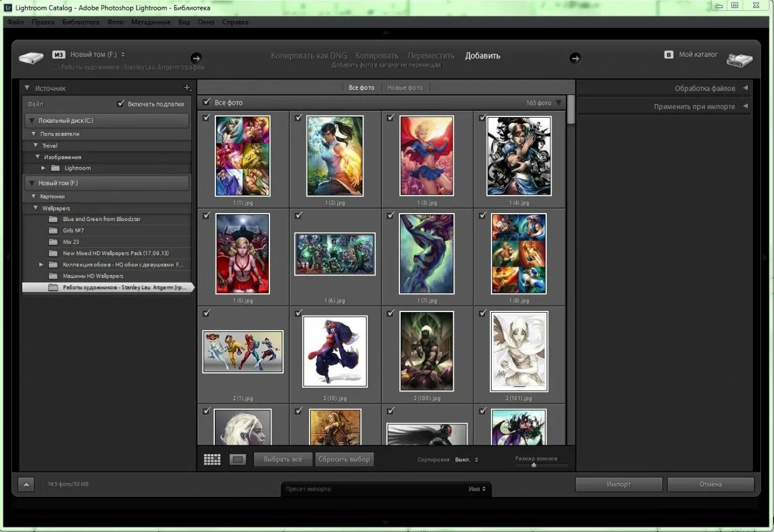Click the Girls №7 folder icon
The image size is (774, 532).
[53, 230]
